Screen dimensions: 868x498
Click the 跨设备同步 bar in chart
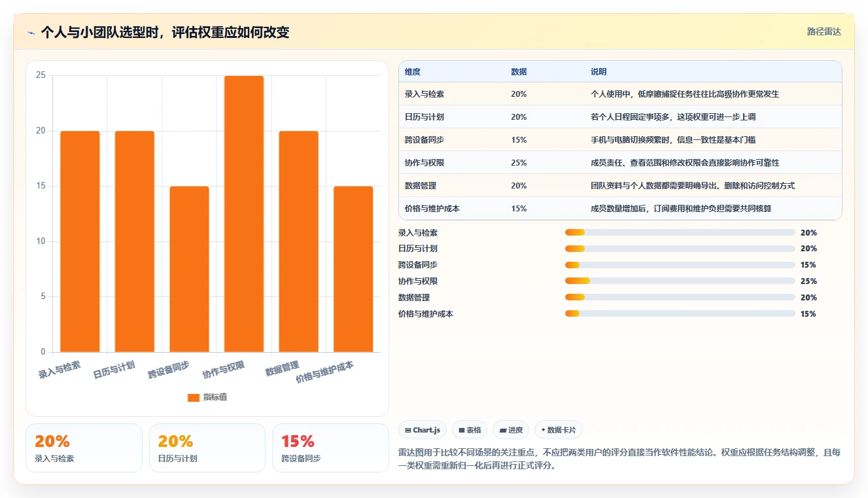point(189,269)
